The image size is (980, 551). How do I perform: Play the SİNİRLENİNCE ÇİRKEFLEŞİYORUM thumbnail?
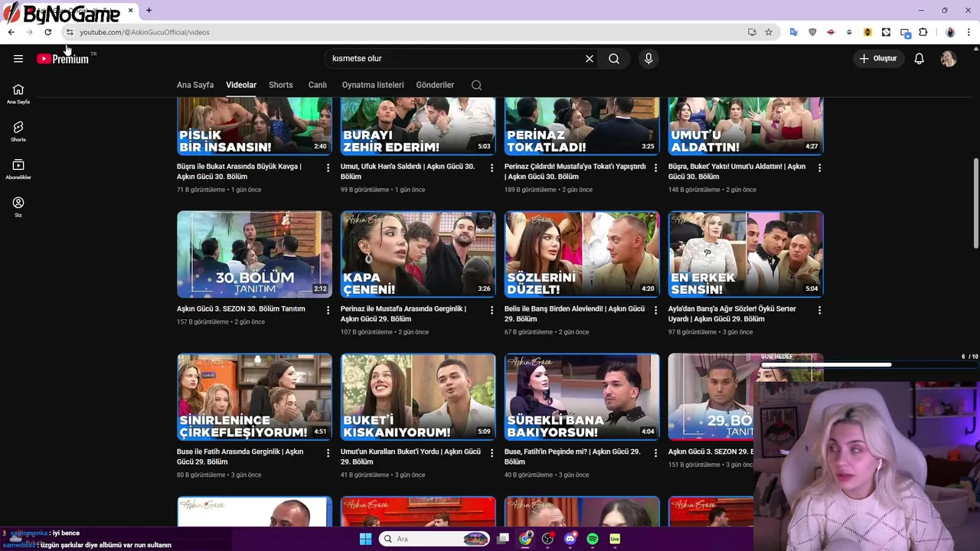254,397
